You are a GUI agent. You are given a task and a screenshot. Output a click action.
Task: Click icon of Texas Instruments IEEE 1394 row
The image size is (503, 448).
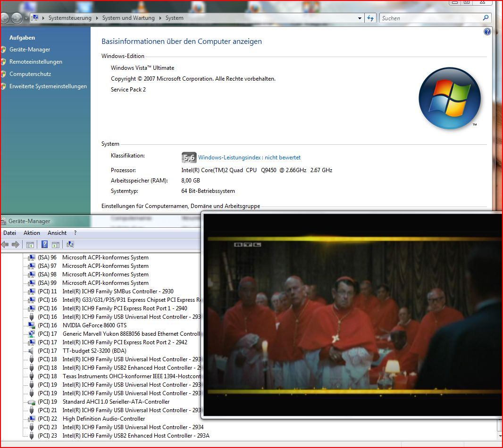[x=32, y=376]
